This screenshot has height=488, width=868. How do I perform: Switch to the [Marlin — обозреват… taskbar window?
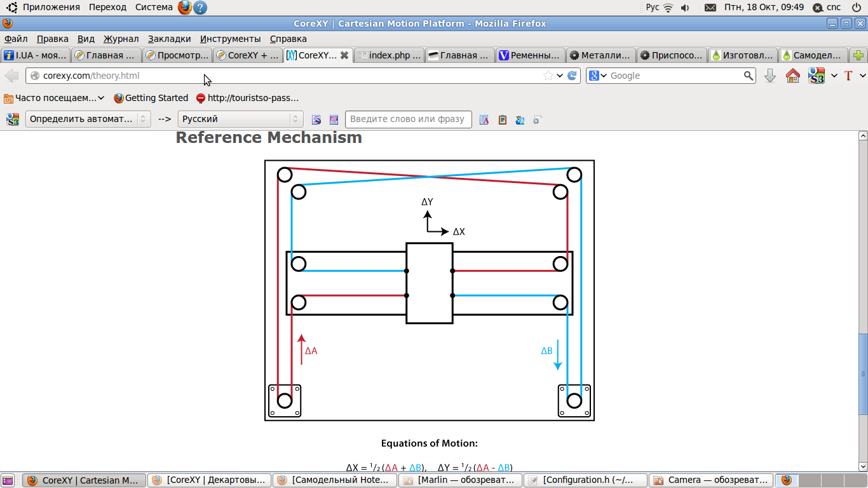pyautogui.click(x=460, y=480)
